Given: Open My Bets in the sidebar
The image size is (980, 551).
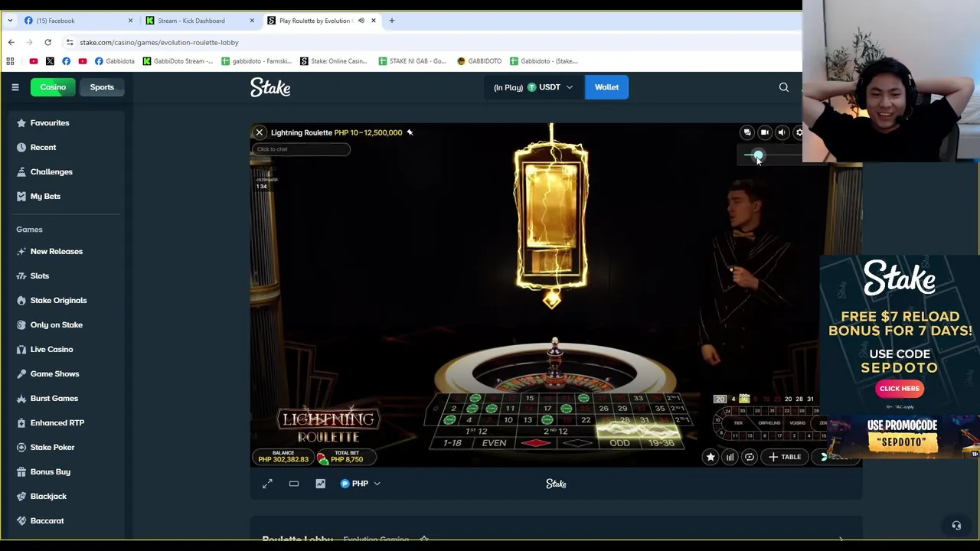Looking at the screenshot, I should click(44, 196).
